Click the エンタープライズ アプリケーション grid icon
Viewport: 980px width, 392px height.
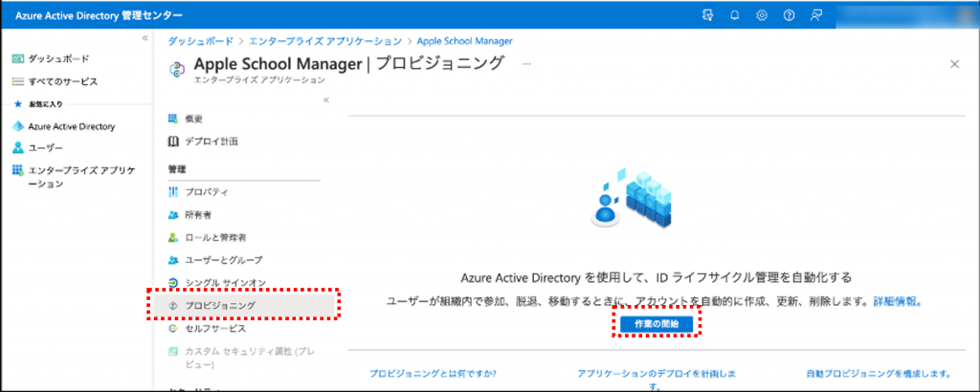[17, 170]
